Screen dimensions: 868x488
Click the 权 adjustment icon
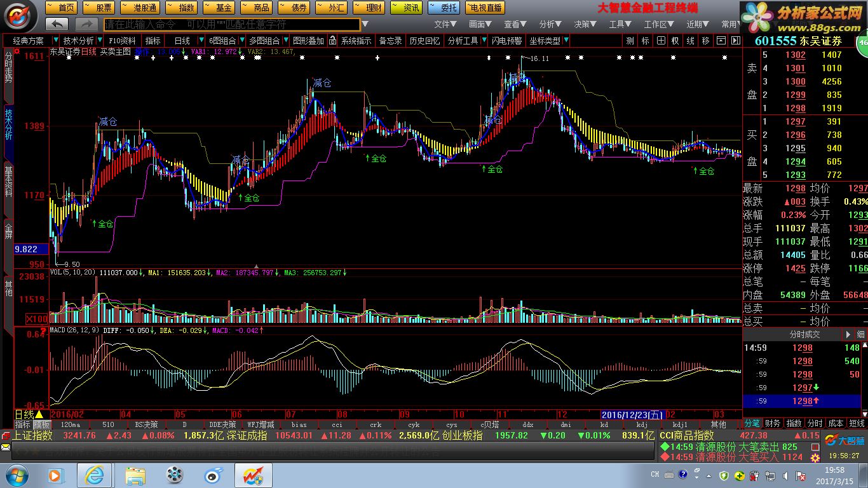[x=675, y=40]
